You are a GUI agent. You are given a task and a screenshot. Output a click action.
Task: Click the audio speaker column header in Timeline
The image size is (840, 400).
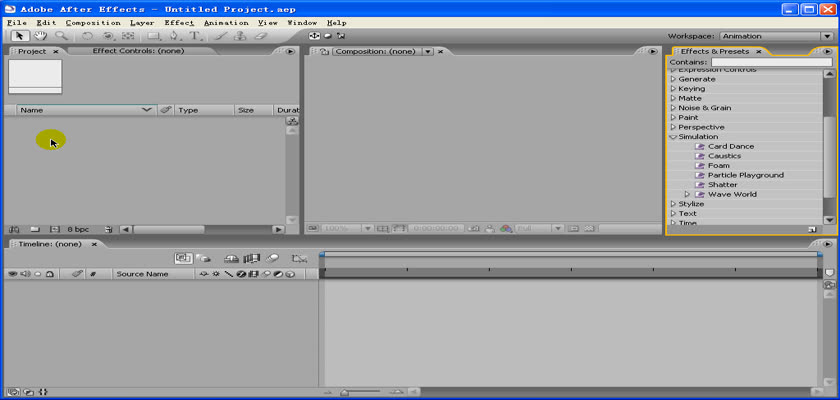[25, 274]
